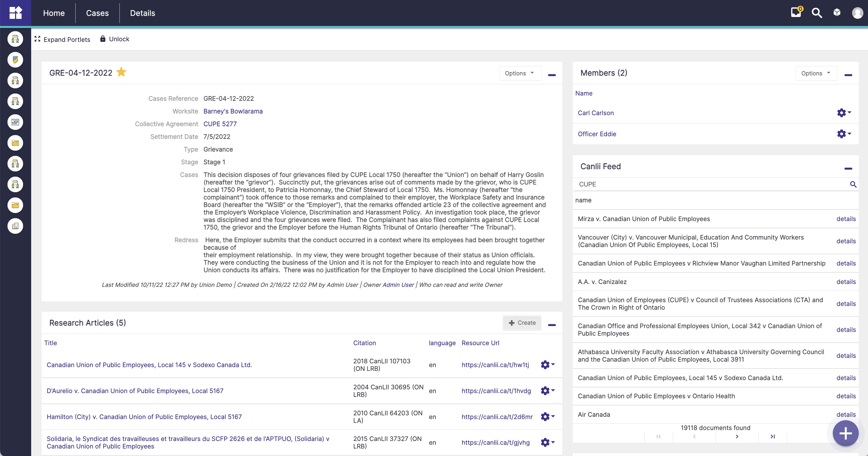Open the Options dropdown in Members panel

pyautogui.click(x=816, y=73)
